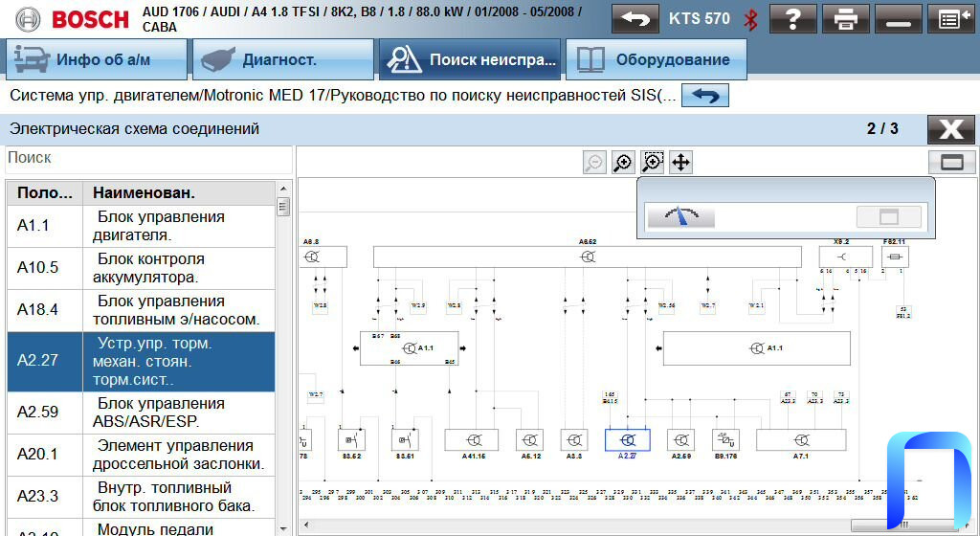Select row A1.1 Блок управления двигателя
This screenshot has height=536, width=980.
coord(142,226)
